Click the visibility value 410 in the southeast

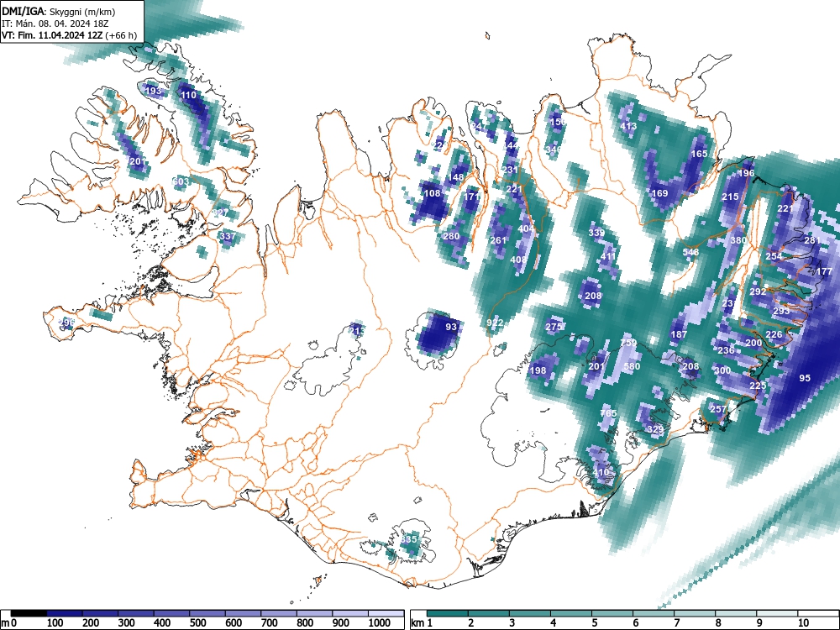601,472
